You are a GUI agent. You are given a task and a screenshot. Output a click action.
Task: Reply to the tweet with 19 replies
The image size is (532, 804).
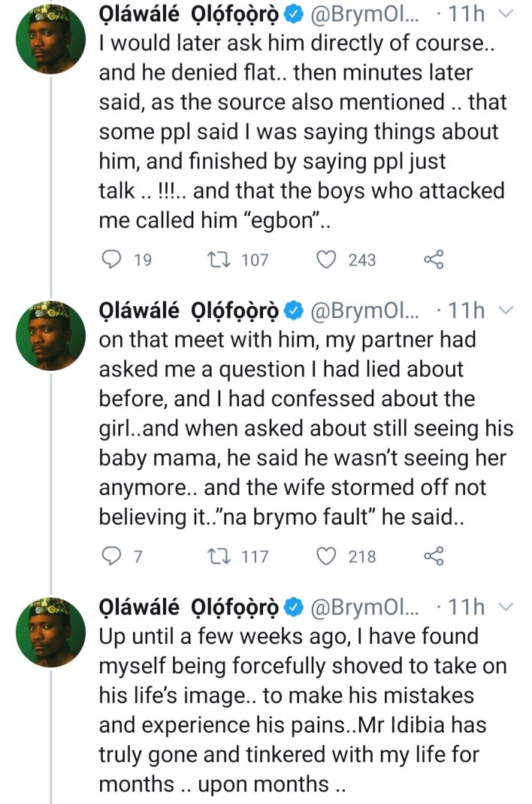[110, 260]
